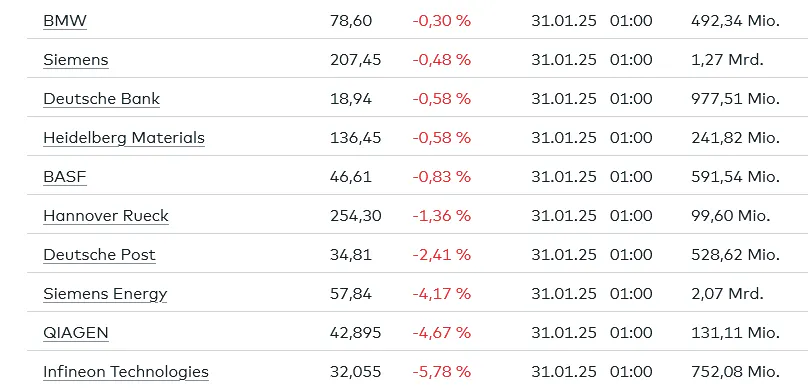Open Heidelberg Materials stock details
This screenshot has width=808, height=389.
pos(124,138)
